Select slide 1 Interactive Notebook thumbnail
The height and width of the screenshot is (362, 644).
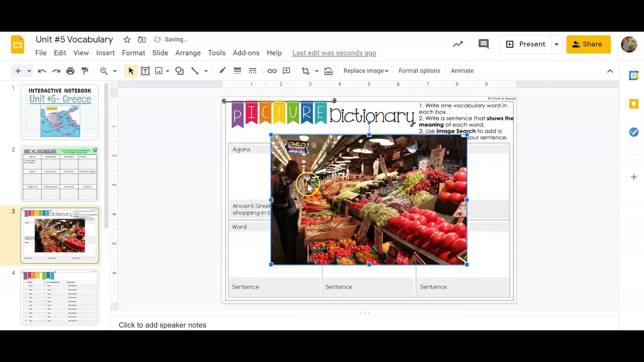(60, 112)
